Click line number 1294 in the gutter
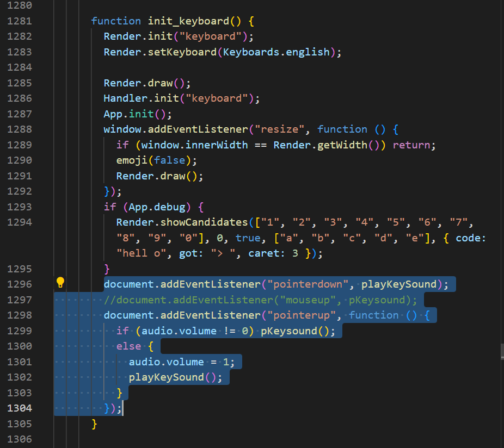 (x=20, y=222)
